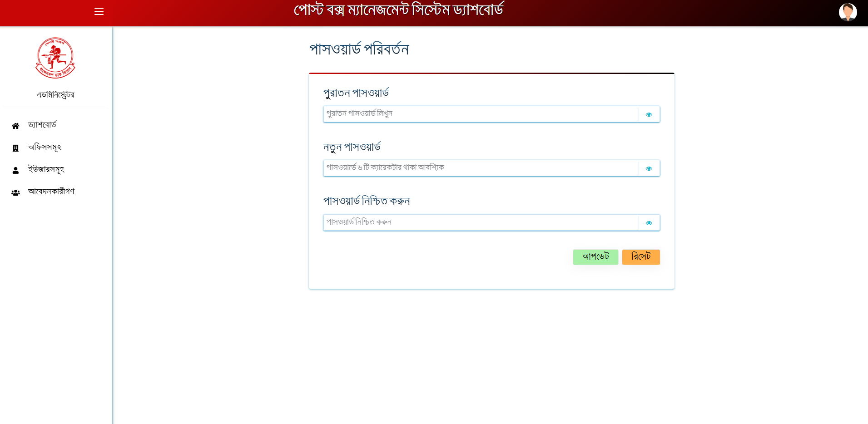868x424 pixels.
Task: Click the building icon for অফিসসমূহ
Action: 15,148
